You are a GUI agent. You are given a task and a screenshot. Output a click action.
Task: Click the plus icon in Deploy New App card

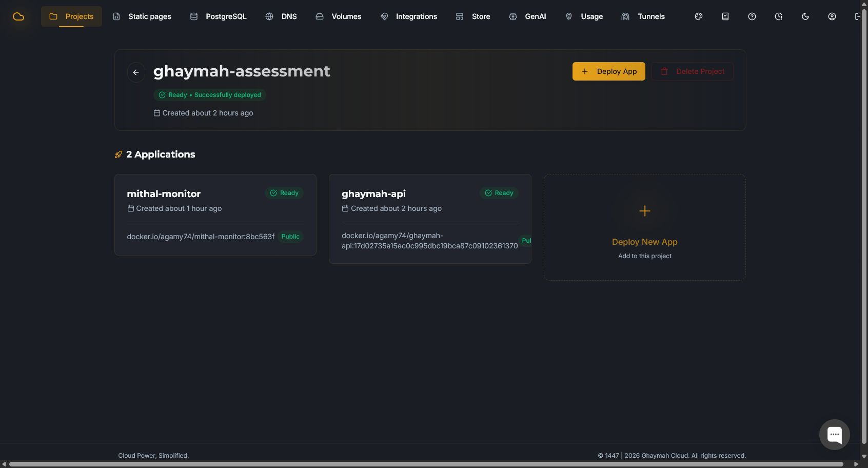pos(645,211)
